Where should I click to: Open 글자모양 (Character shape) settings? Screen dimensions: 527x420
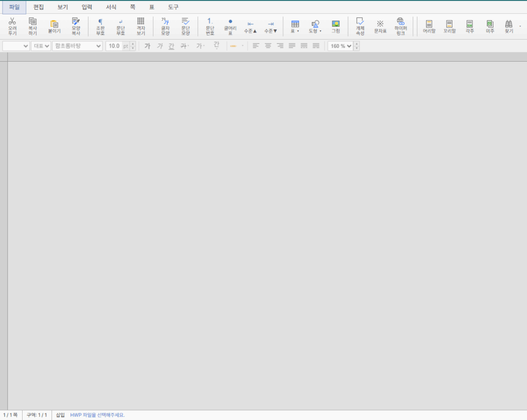165,26
